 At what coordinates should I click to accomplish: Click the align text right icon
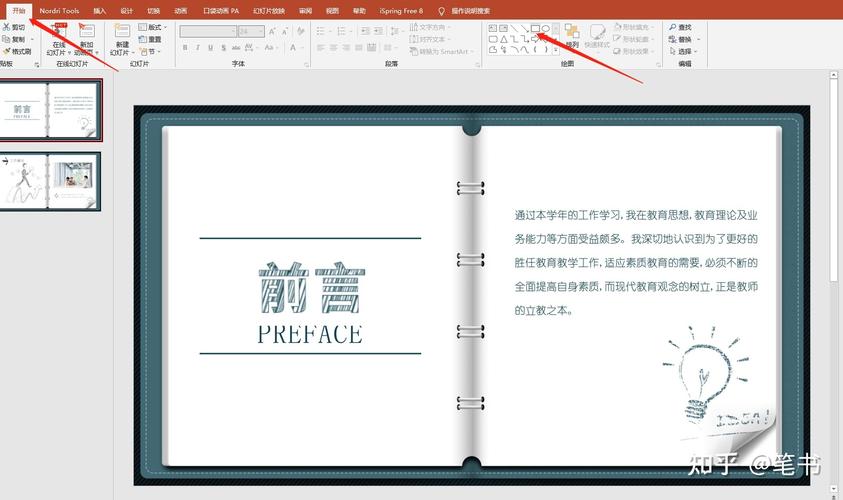pos(347,48)
